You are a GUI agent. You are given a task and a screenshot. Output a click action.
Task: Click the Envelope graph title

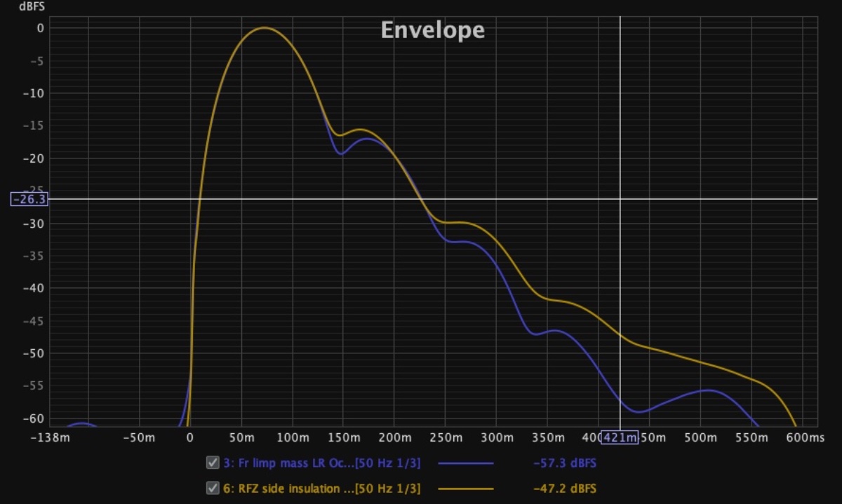(432, 30)
